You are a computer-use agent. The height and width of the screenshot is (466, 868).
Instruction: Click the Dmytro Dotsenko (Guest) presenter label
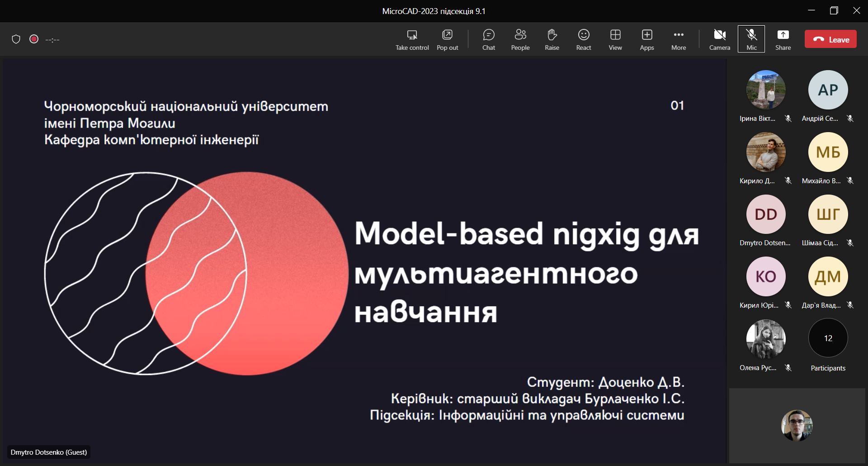(x=49, y=452)
